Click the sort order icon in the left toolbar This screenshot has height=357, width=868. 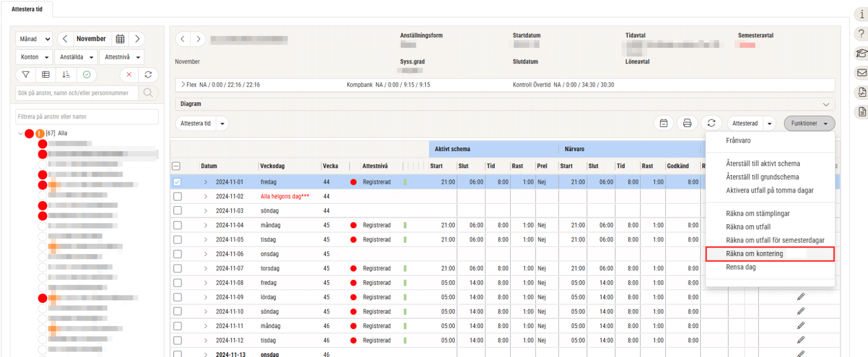pyautogui.click(x=66, y=75)
